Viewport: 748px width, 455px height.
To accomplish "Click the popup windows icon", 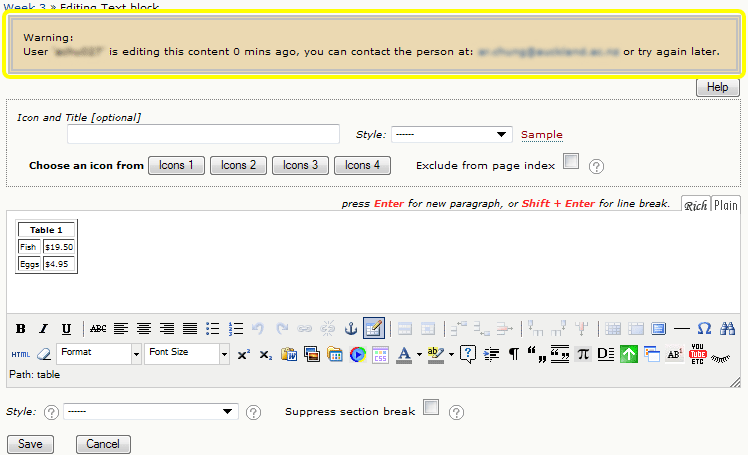I will tap(652, 354).
